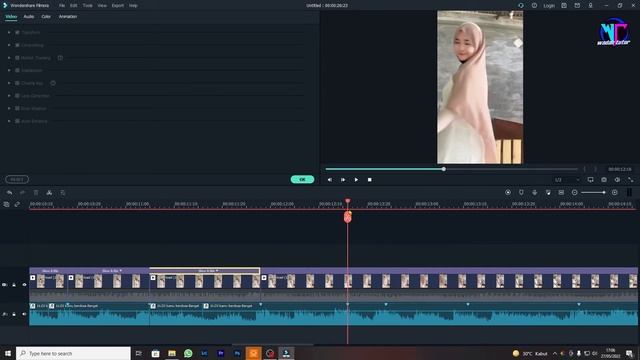Zoom out the timeline
The height and width of the screenshot is (360, 640).
click(574, 192)
